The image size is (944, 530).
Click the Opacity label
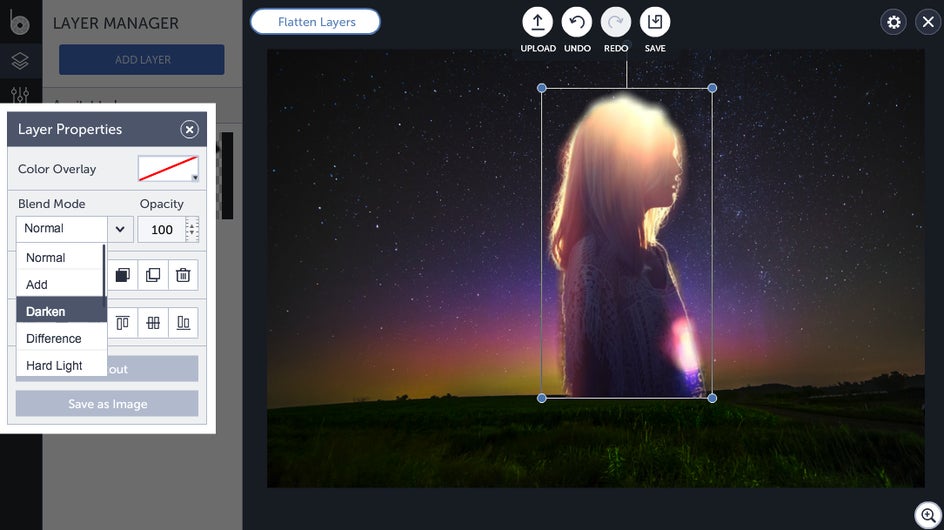pos(161,204)
